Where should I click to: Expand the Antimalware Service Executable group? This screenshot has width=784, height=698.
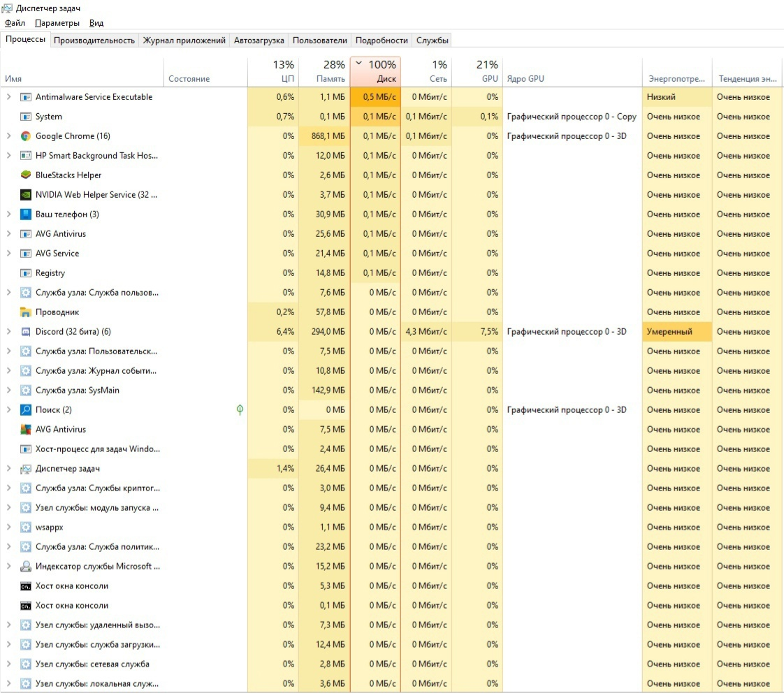tap(8, 97)
